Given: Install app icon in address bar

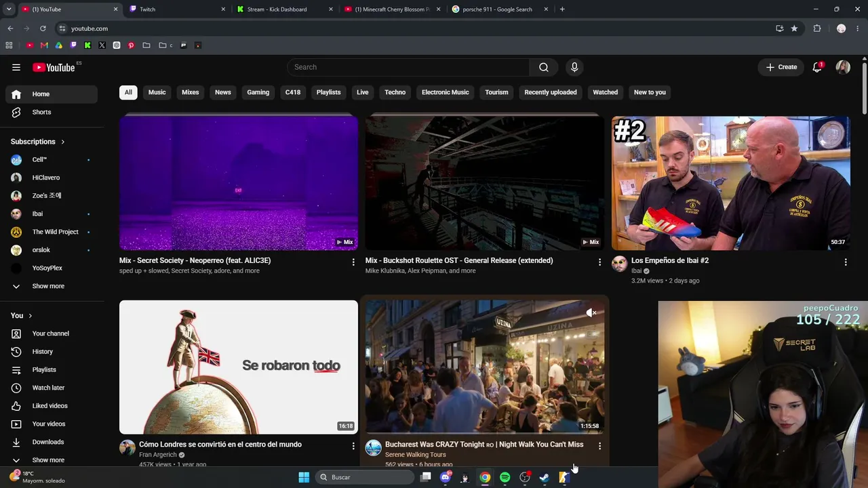Looking at the screenshot, I should 779,28.
